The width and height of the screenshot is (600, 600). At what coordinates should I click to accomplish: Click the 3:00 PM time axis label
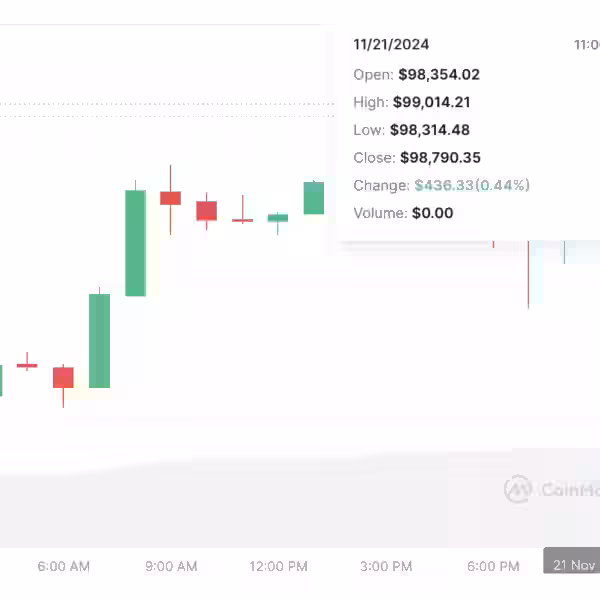click(x=386, y=566)
